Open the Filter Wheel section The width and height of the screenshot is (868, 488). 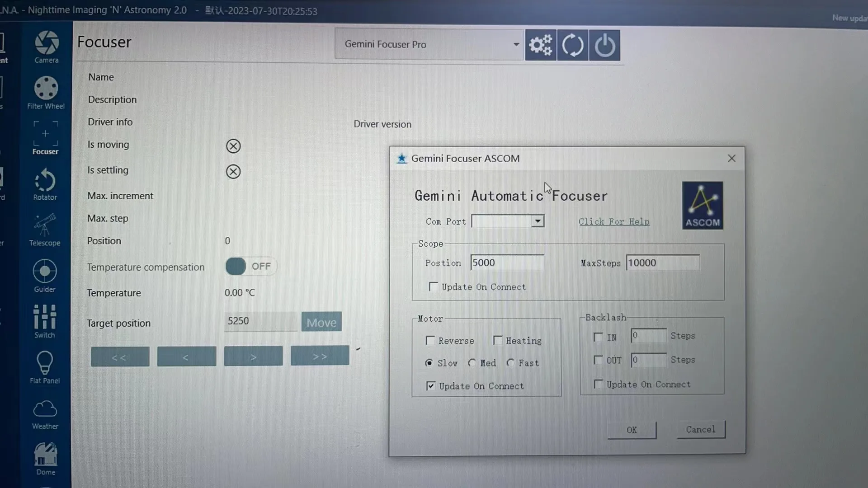pos(46,93)
